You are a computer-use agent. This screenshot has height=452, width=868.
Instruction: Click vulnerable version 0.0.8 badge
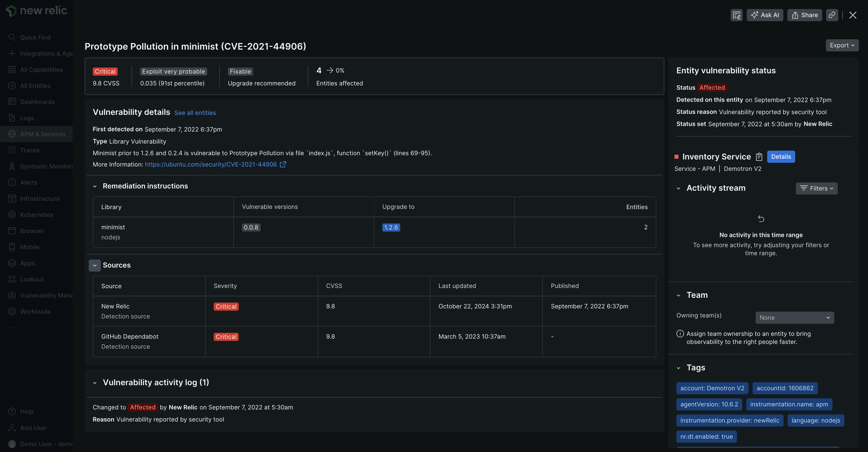(251, 227)
